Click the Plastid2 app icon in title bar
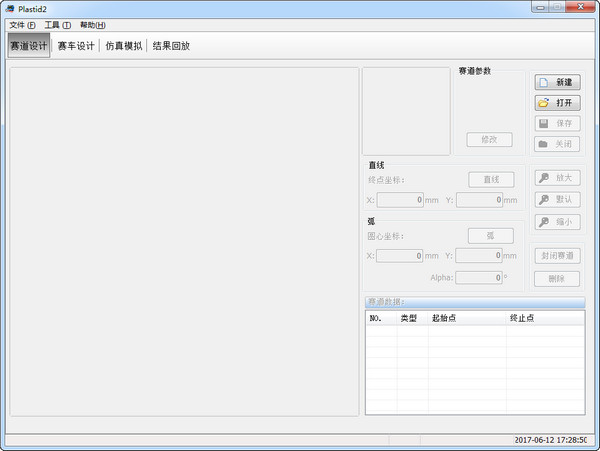Image resolution: width=600 pixels, height=451 pixels. point(11,8)
